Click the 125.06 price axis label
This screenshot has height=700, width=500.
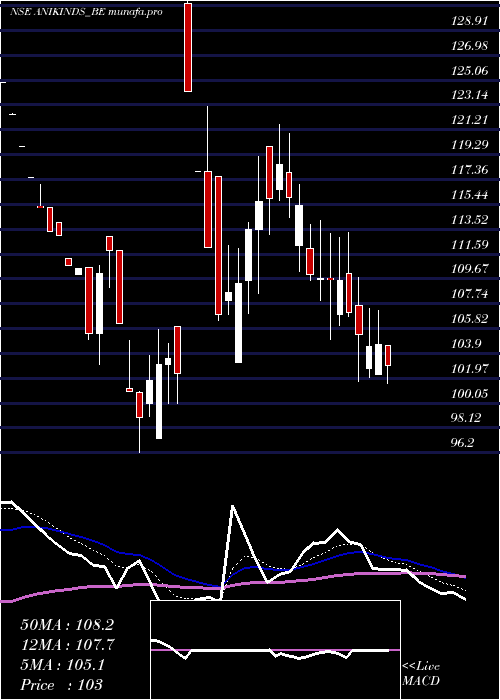pos(468,71)
